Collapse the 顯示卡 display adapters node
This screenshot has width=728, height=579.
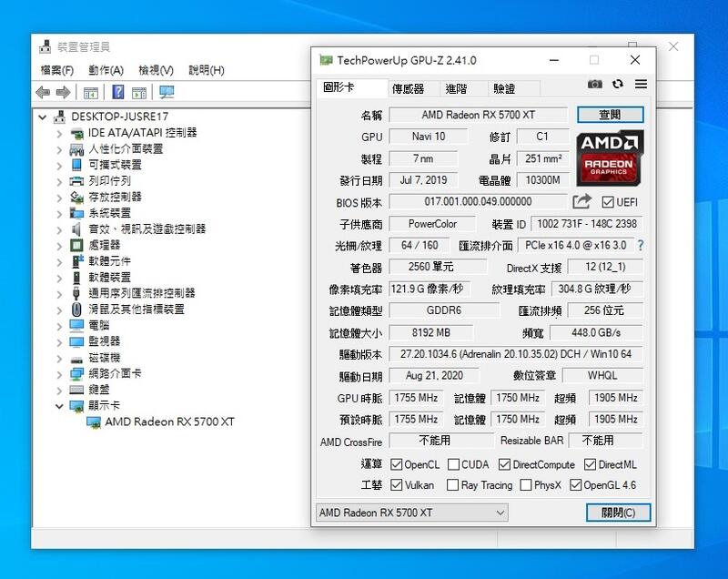(x=59, y=406)
